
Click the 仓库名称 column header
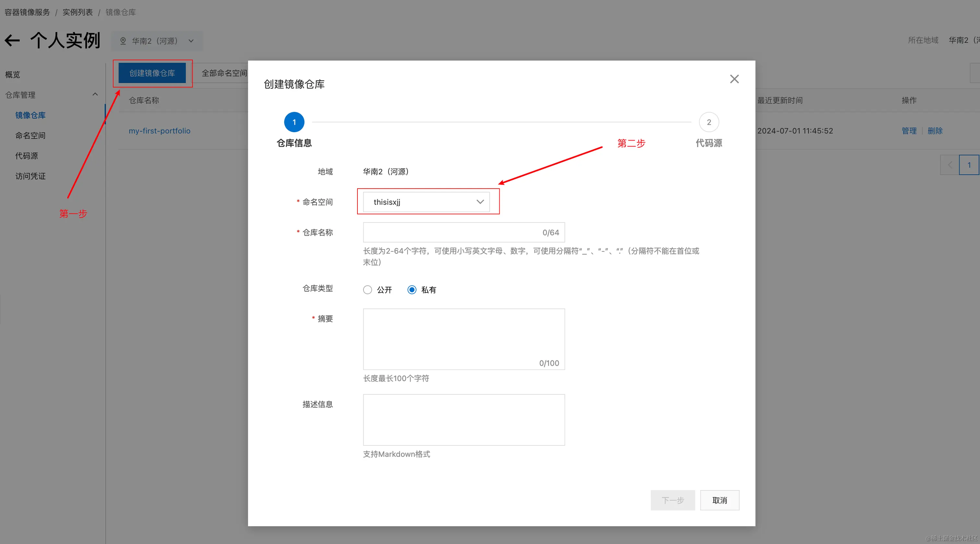click(144, 100)
